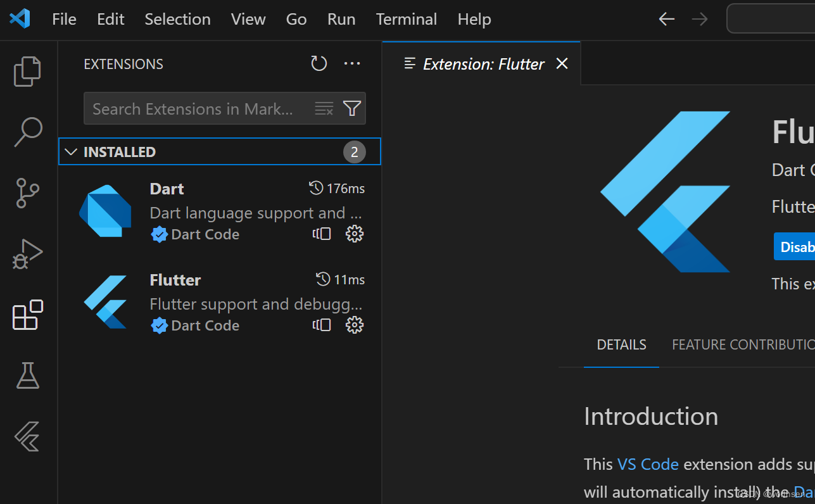Open the Search view in activity bar
Image resolution: width=815 pixels, height=504 pixels.
[28, 132]
